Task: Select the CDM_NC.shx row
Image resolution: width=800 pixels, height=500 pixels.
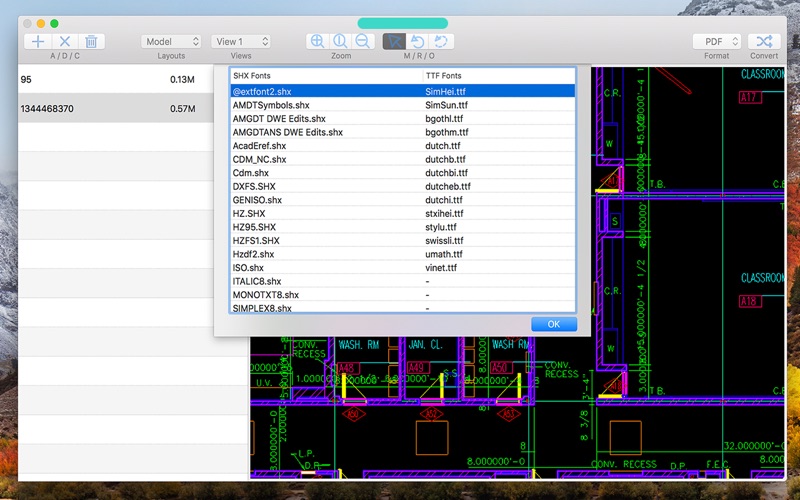Action: coord(403,159)
